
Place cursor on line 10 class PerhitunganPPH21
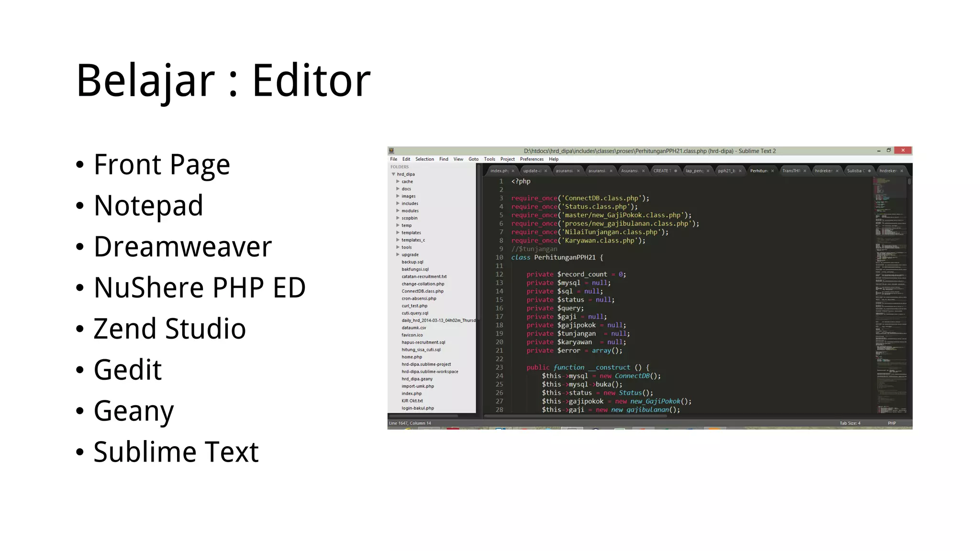pos(557,257)
